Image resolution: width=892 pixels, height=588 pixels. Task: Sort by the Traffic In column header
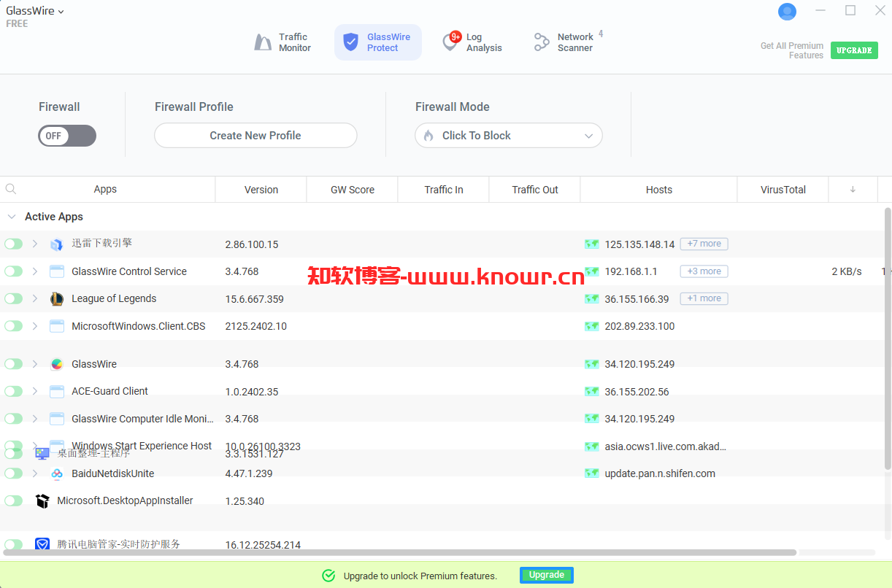pos(444,190)
